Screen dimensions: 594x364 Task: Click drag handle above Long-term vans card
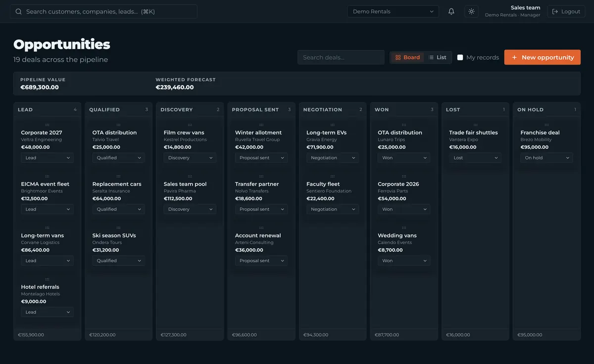click(x=48, y=227)
